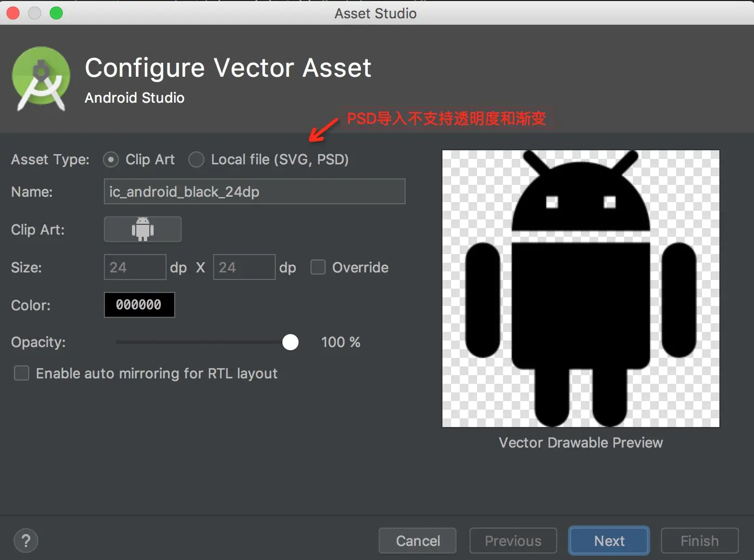Click the Asset Studio title text
The width and height of the screenshot is (754, 560).
(375, 14)
